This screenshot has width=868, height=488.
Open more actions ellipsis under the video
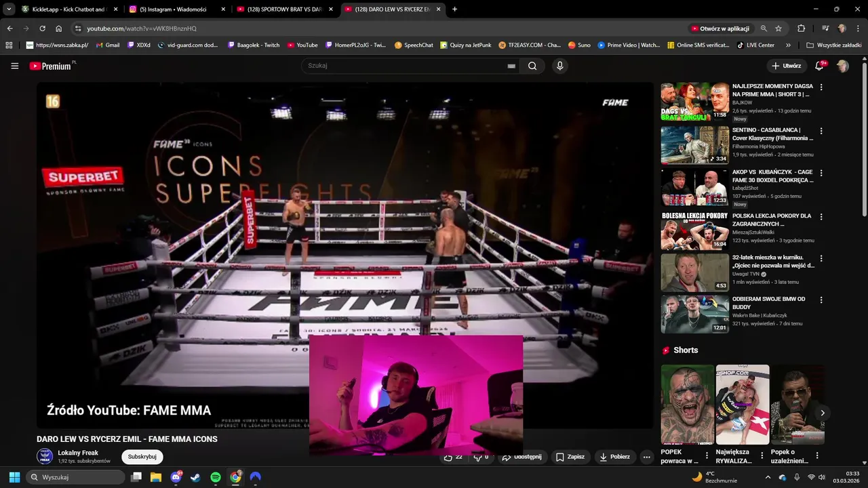(646, 457)
